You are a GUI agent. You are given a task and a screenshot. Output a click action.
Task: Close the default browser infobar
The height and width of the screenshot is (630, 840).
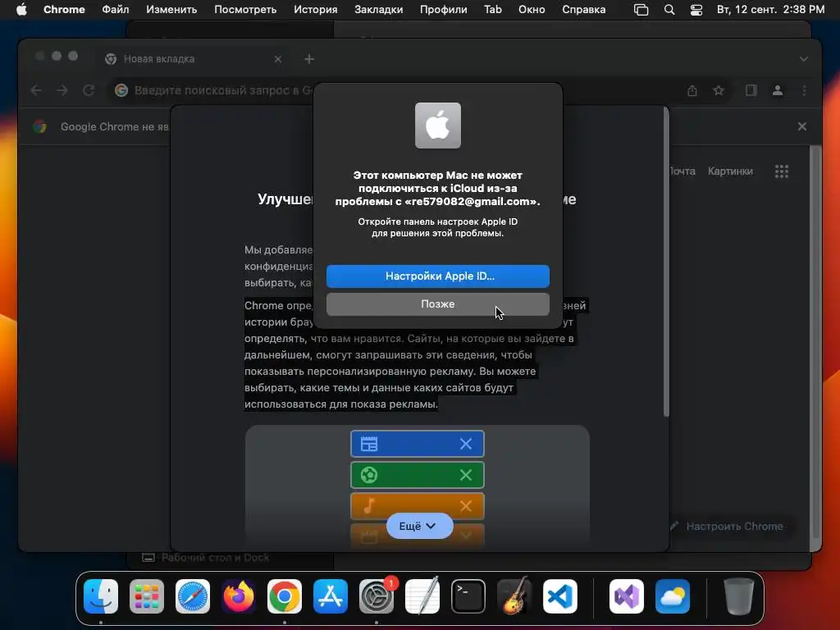pyautogui.click(x=802, y=126)
